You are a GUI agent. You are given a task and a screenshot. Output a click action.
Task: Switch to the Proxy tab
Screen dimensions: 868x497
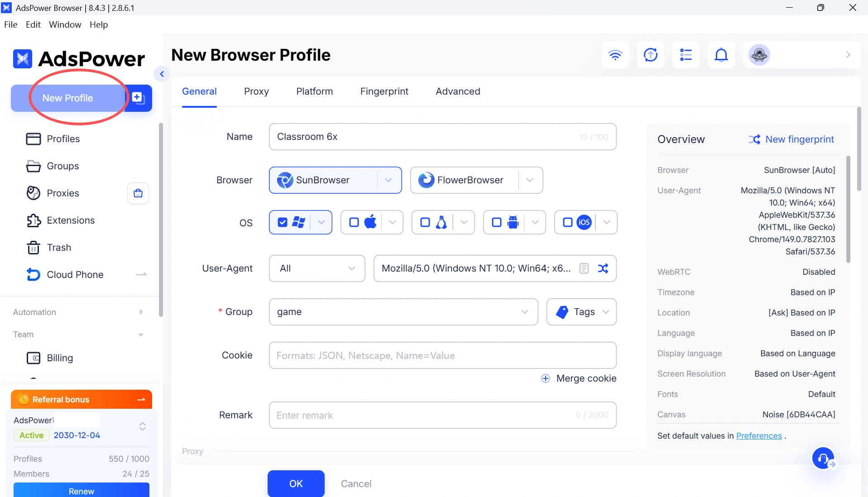click(x=256, y=91)
